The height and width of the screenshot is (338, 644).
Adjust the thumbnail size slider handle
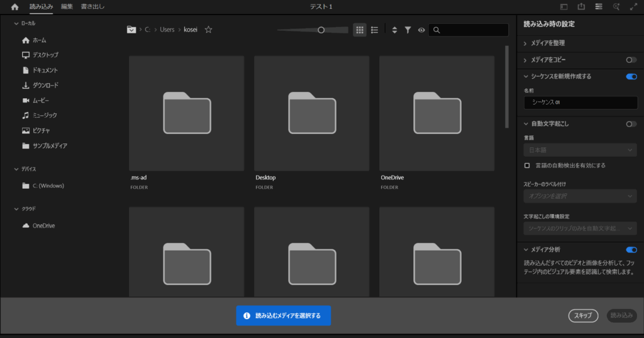[321, 30]
